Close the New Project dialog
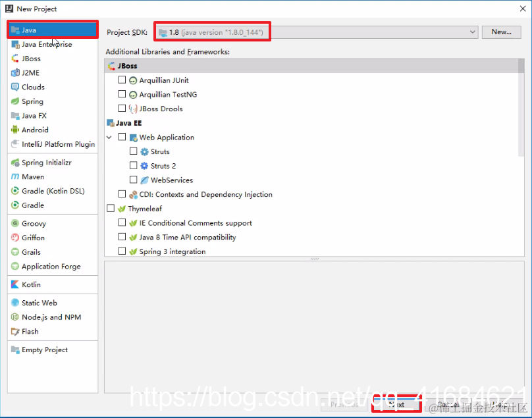This screenshot has width=532, height=418. [523, 9]
